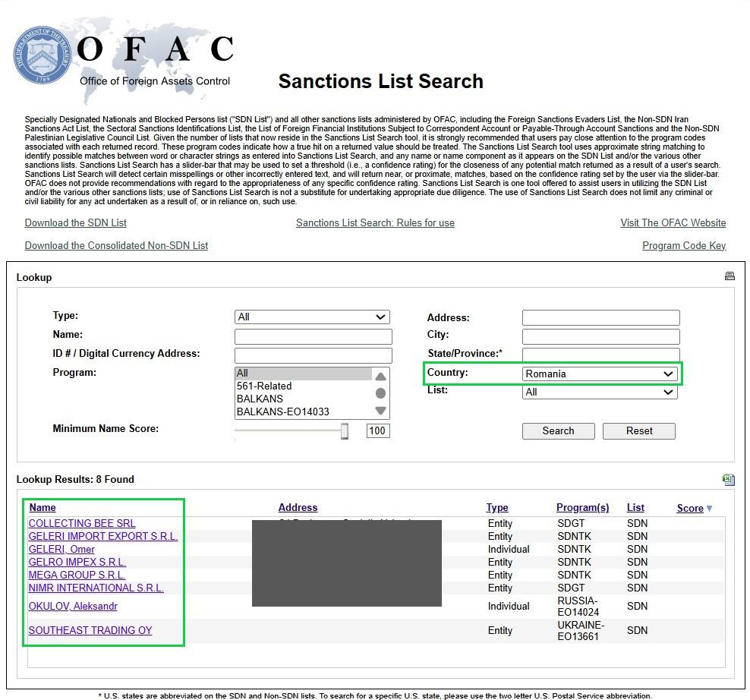Click the ID # / Digital Currency Address field
The width and height of the screenshot is (750, 700).
pos(314,355)
